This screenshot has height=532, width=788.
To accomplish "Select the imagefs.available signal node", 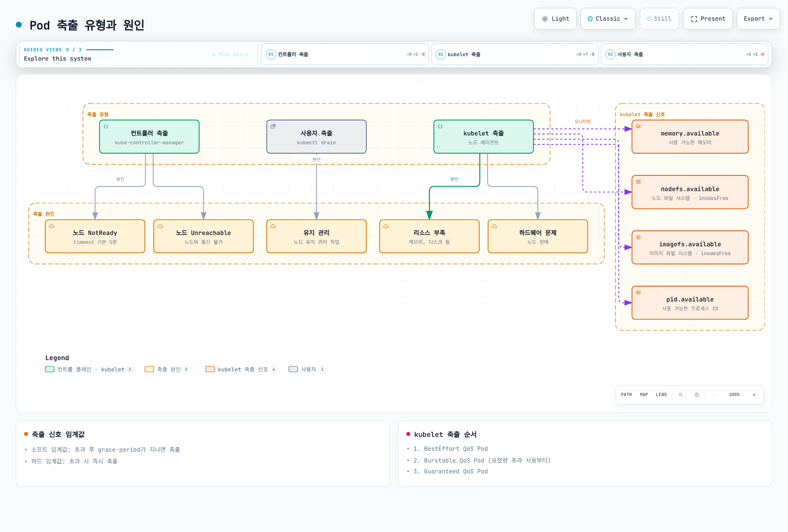I will click(x=690, y=247).
